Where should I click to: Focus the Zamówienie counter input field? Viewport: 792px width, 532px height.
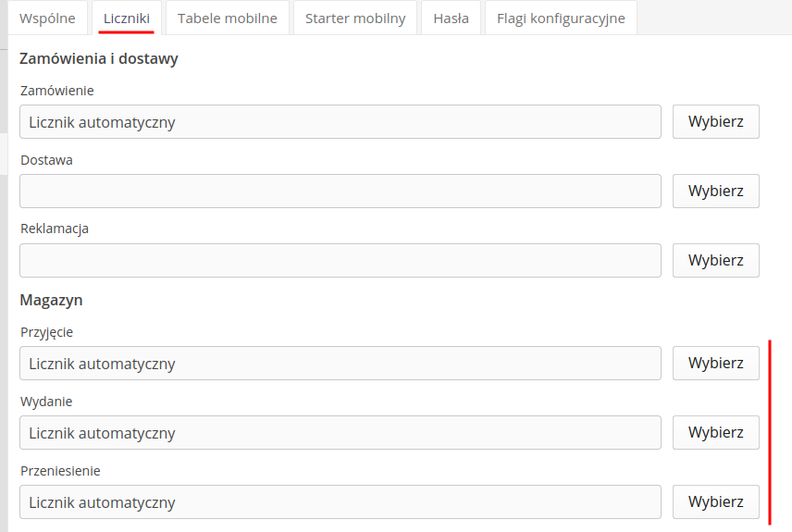click(x=340, y=122)
